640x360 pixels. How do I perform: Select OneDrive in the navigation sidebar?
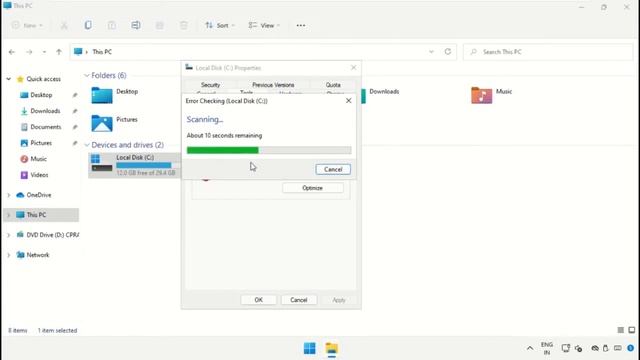pyautogui.click(x=39, y=195)
